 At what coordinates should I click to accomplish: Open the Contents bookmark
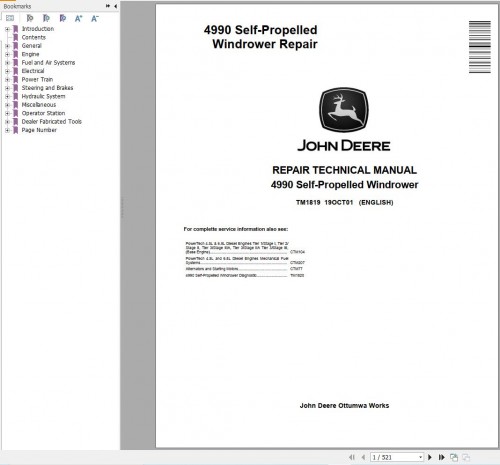[34, 37]
